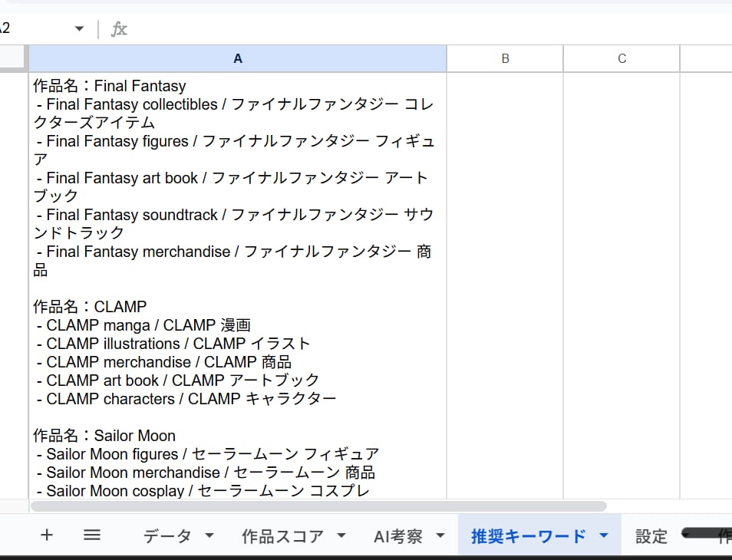Open the データ tab dropdown arrow

click(209, 535)
